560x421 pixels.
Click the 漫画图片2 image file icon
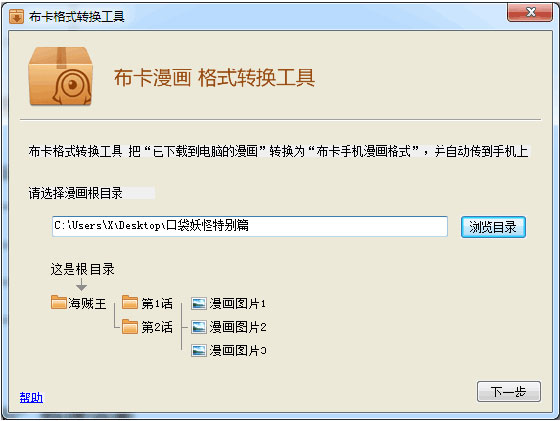pyautogui.click(x=199, y=327)
